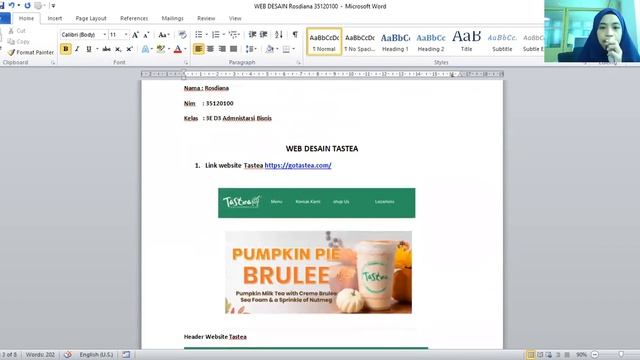Screen dimensions: 640x360
Task: Open Underline style dropdown arrow
Action: coord(97,49)
